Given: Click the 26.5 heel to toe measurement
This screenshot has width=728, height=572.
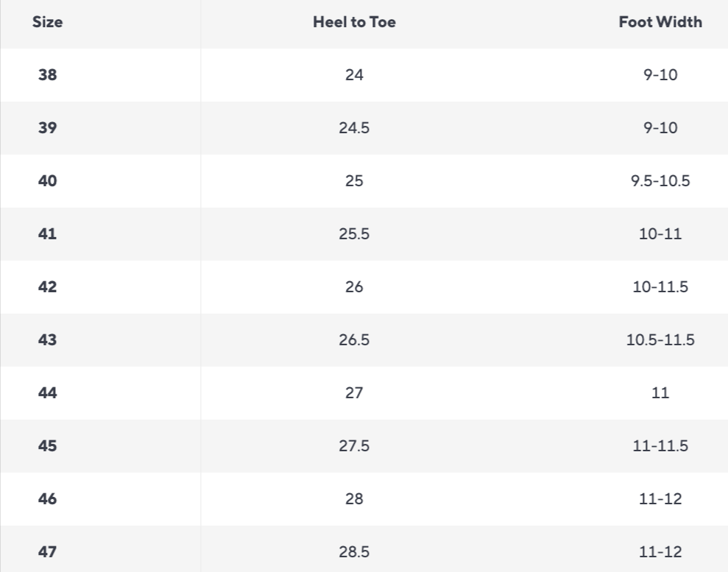Looking at the screenshot, I should pyautogui.click(x=354, y=340).
